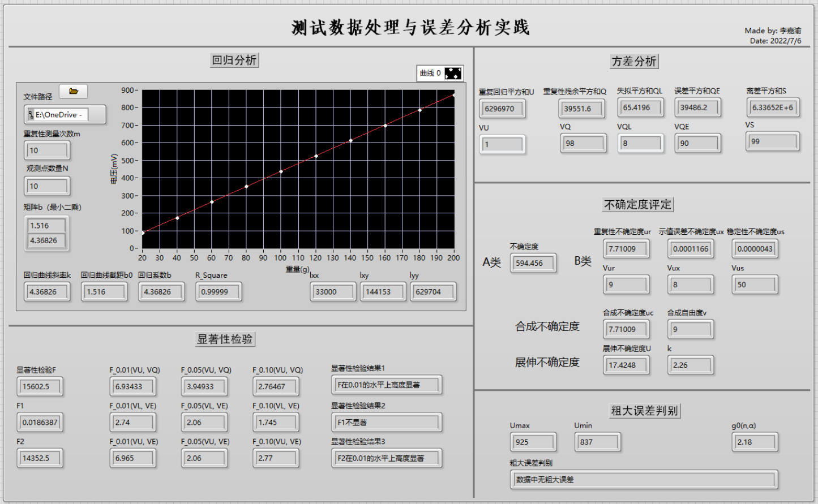Click the 重复性测量次数m value field
This screenshot has height=504, width=818.
click(x=47, y=150)
